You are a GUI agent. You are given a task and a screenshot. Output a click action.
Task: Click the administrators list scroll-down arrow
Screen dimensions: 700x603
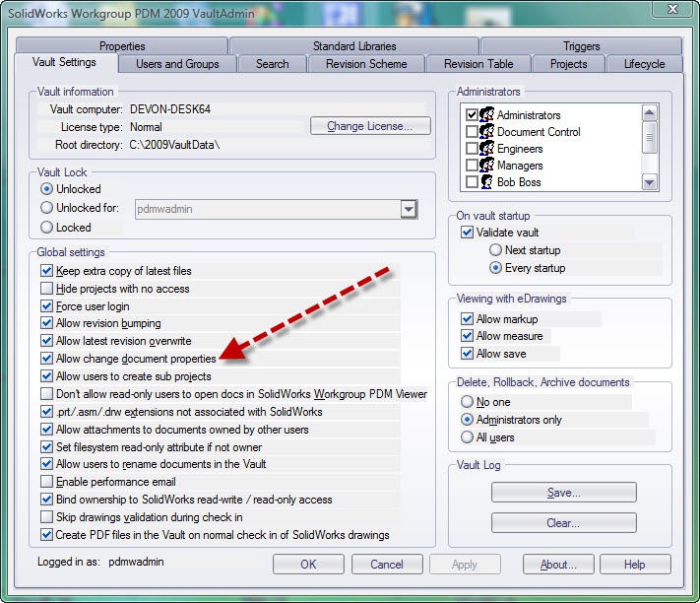tap(650, 182)
